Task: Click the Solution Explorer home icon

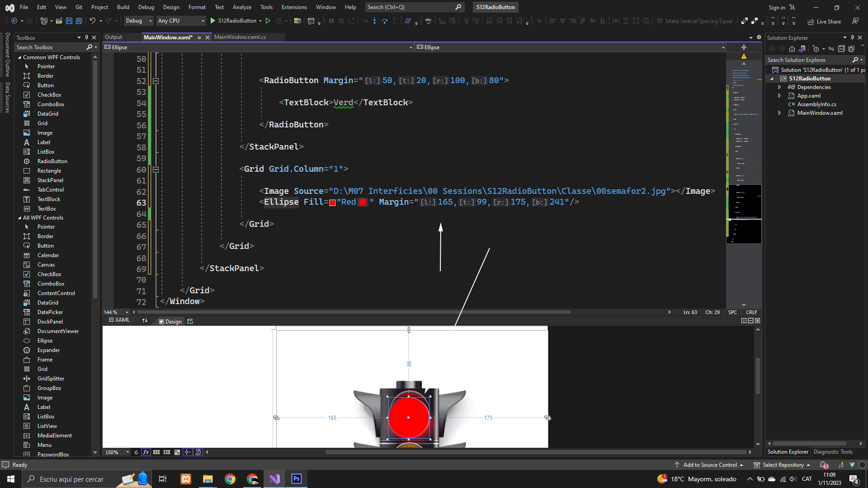Action: click(792, 49)
